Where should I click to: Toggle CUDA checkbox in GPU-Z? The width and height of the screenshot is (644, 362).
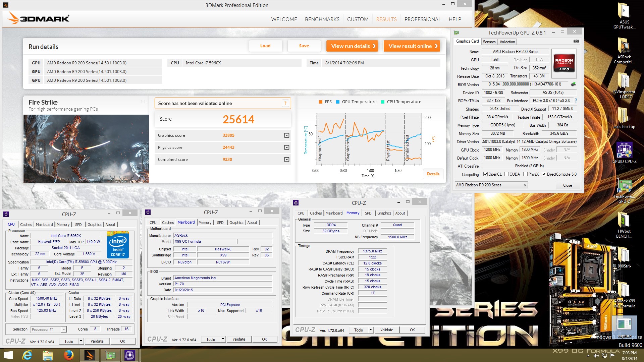(506, 174)
